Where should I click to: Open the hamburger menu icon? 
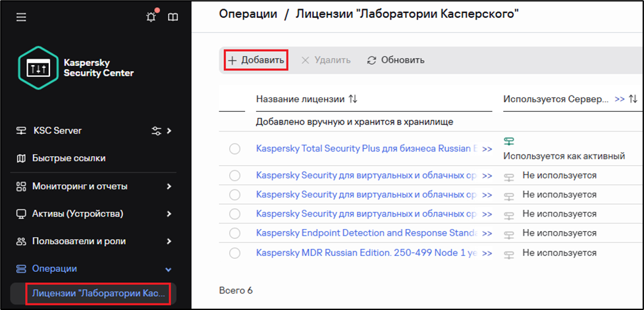coord(21,17)
